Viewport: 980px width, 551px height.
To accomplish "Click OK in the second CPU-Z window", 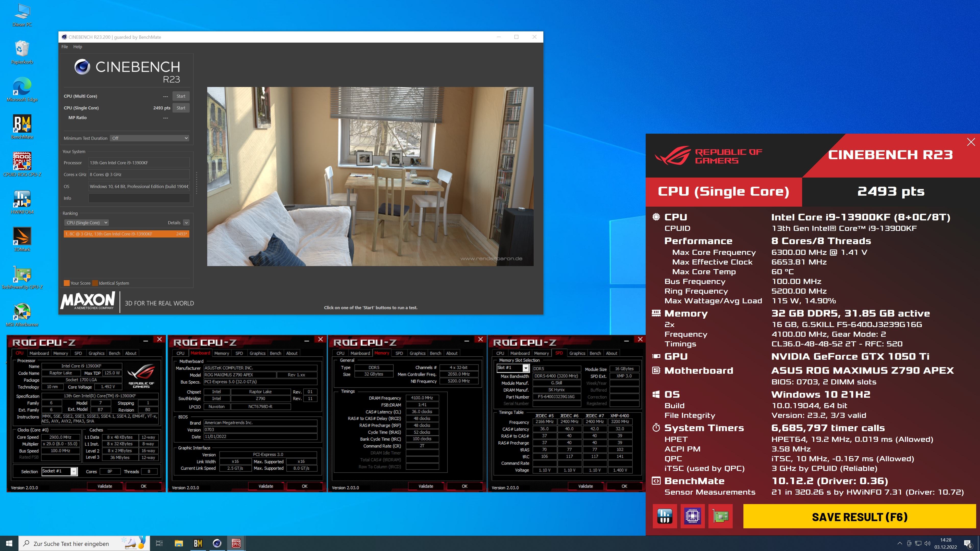I will click(x=304, y=486).
